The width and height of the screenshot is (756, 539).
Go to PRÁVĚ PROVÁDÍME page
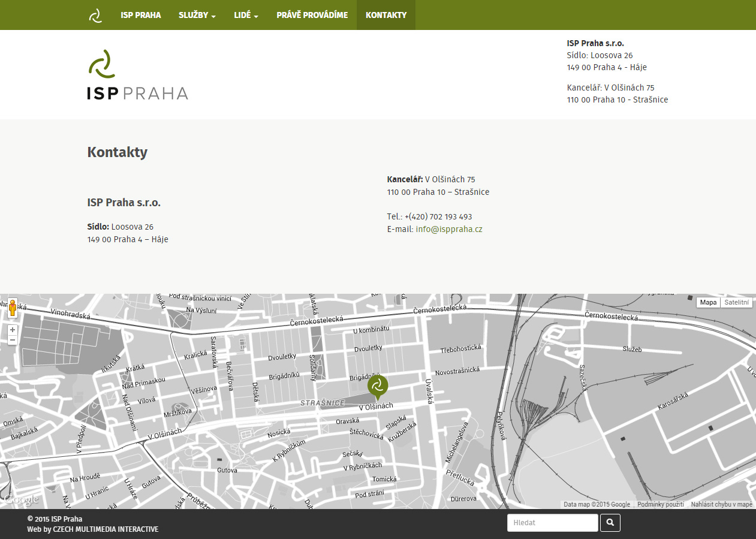pyautogui.click(x=312, y=15)
